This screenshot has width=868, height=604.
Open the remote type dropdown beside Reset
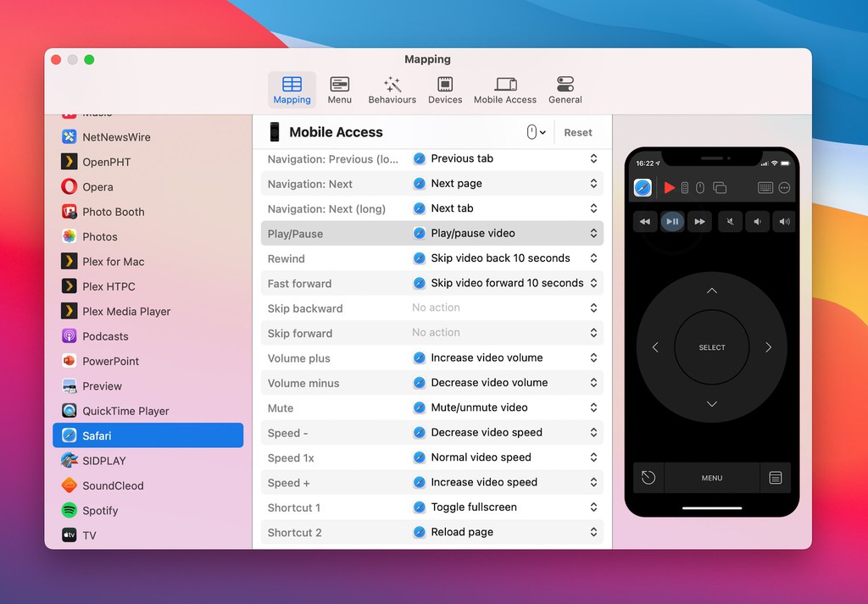[x=536, y=132]
